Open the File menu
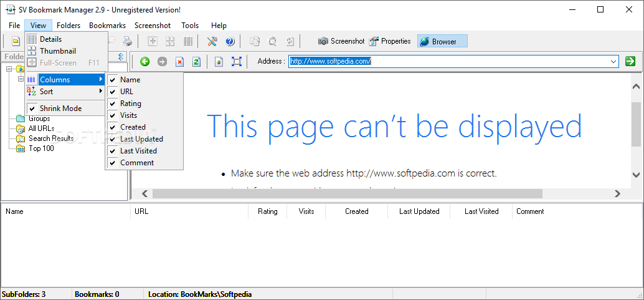This screenshot has height=300, width=644. point(14,26)
